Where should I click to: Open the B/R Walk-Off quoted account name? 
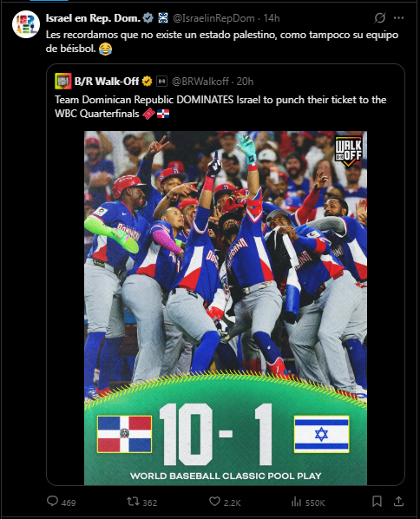point(107,82)
